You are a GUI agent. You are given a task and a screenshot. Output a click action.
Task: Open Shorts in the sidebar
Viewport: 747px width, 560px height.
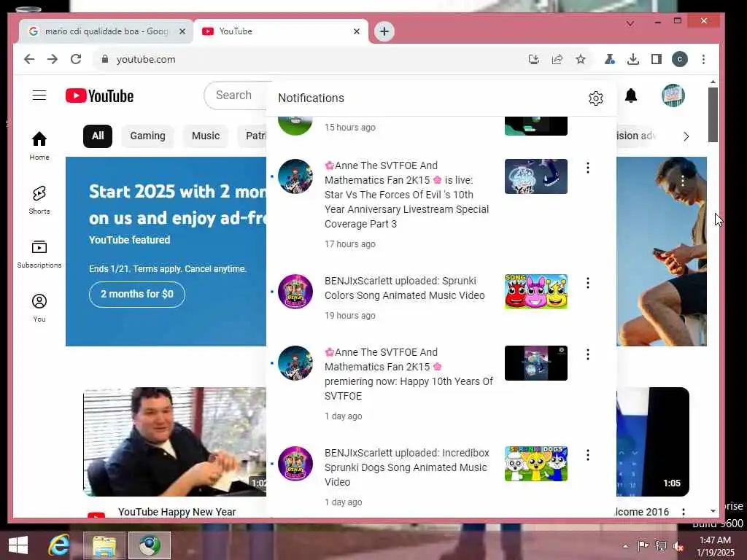pyautogui.click(x=39, y=200)
